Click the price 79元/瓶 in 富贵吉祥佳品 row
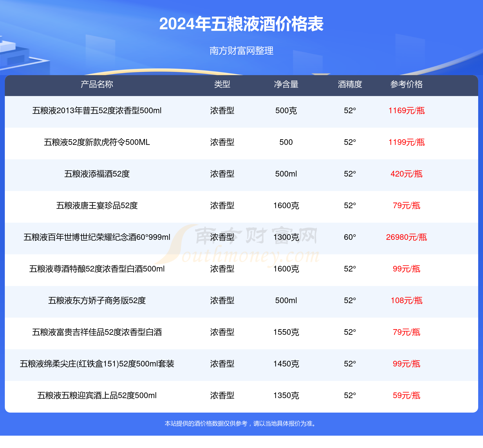 tap(407, 332)
